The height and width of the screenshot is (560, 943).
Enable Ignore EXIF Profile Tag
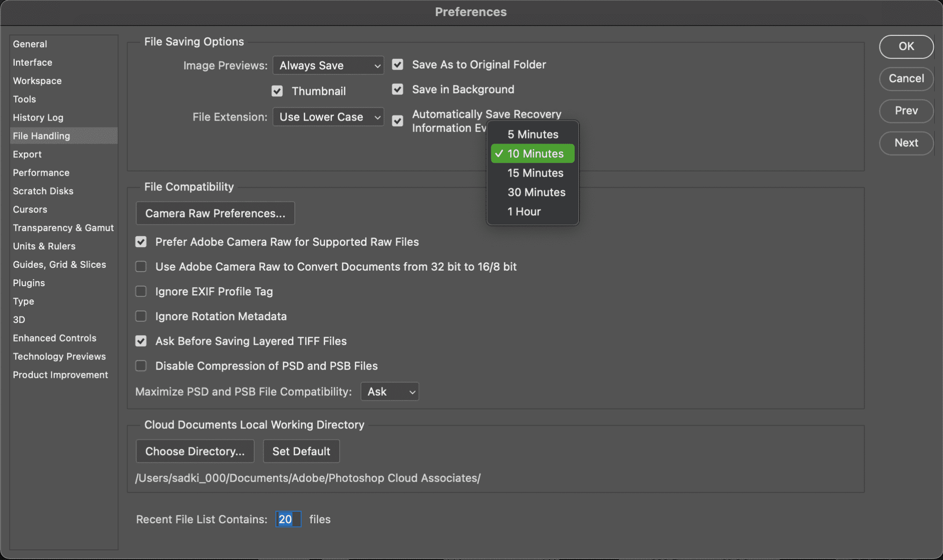[141, 291]
